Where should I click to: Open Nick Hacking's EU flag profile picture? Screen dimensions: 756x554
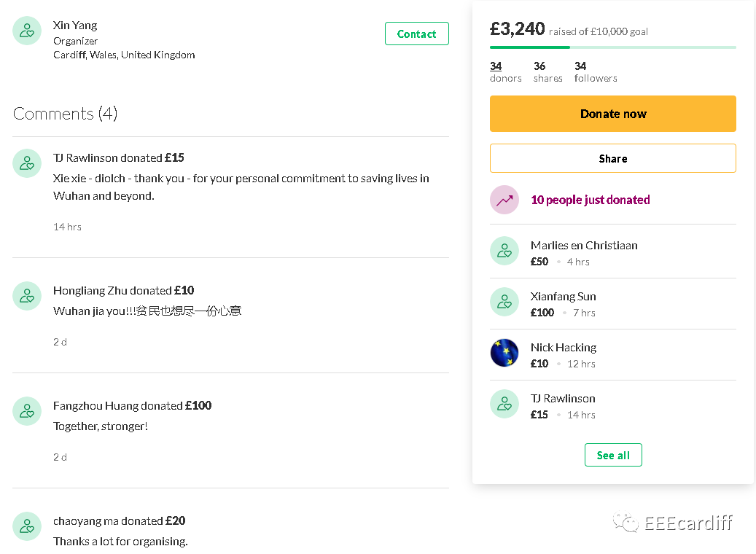tap(504, 353)
